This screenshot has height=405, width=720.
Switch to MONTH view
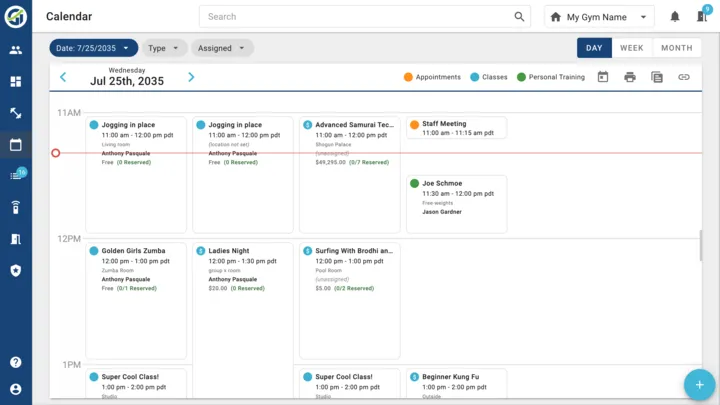676,48
